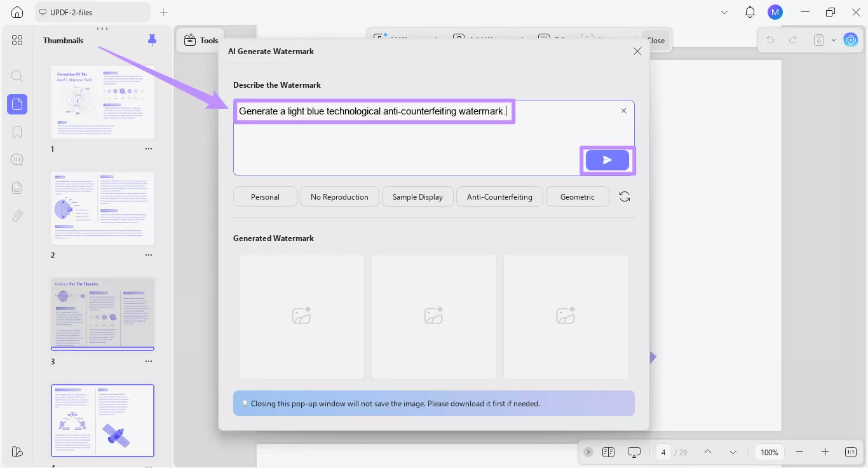Open the Comments panel in the sidebar
The height and width of the screenshot is (468, 868).
pos(17,160)
